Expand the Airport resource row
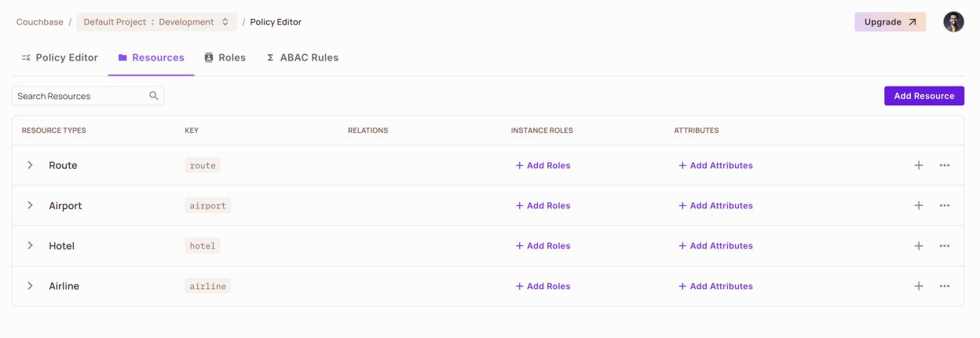Image resolution: width=980 pixels, height=338 pixels. 30,205
